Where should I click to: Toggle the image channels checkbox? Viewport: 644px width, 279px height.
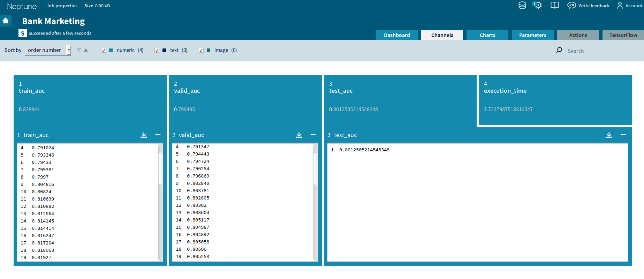pos(201,50)
